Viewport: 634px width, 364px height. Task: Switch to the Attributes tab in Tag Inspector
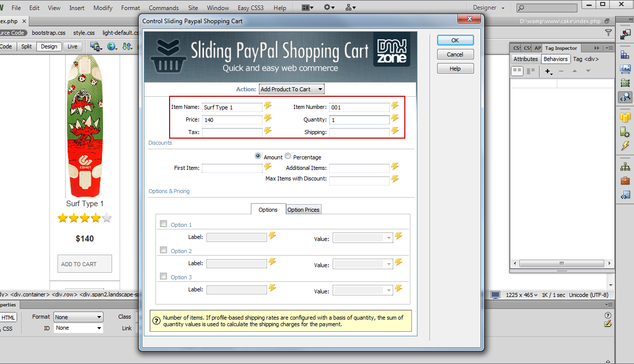coord(525,59)
